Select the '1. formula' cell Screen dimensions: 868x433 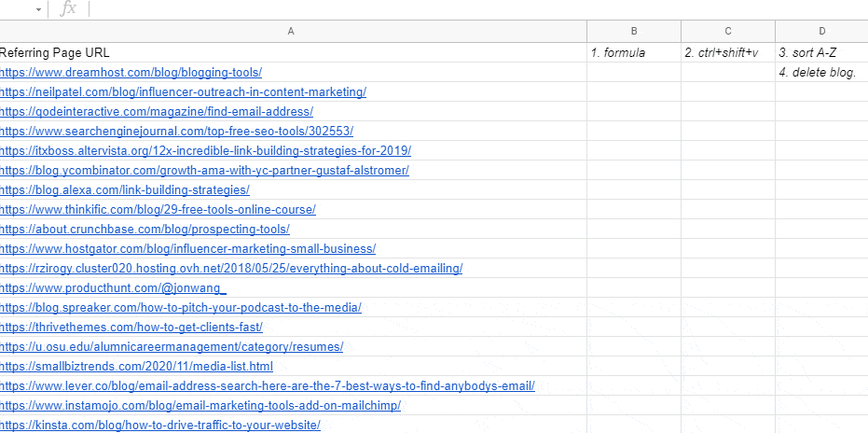pyautogui.click(x=634, y=52)
